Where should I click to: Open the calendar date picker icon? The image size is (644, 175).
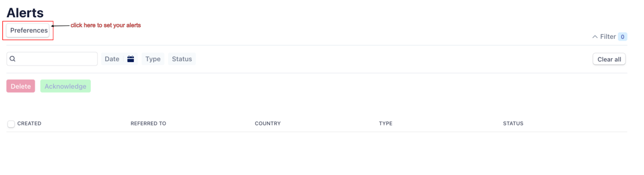[130, 59]
